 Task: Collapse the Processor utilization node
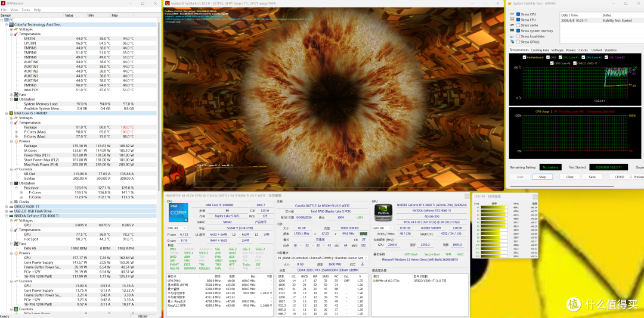pos(17,188)
